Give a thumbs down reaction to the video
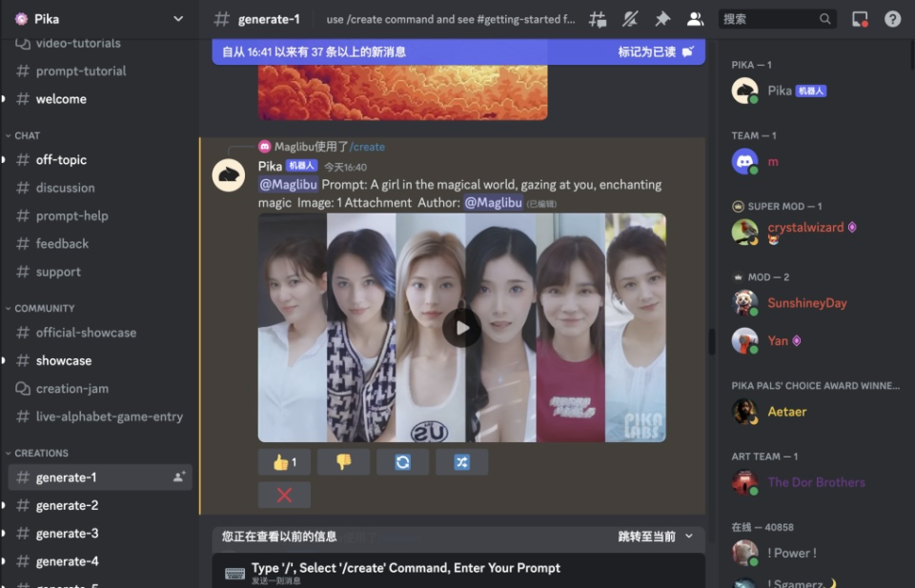The width and height of the screenshot is (915, 588). [x=343, y=461]
